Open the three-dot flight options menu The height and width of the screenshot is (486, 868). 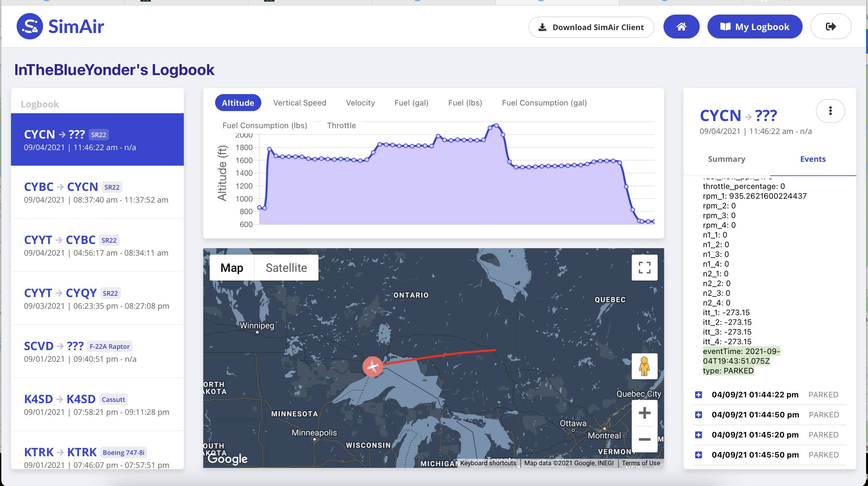pyautogui.click(x=830, y=111)
